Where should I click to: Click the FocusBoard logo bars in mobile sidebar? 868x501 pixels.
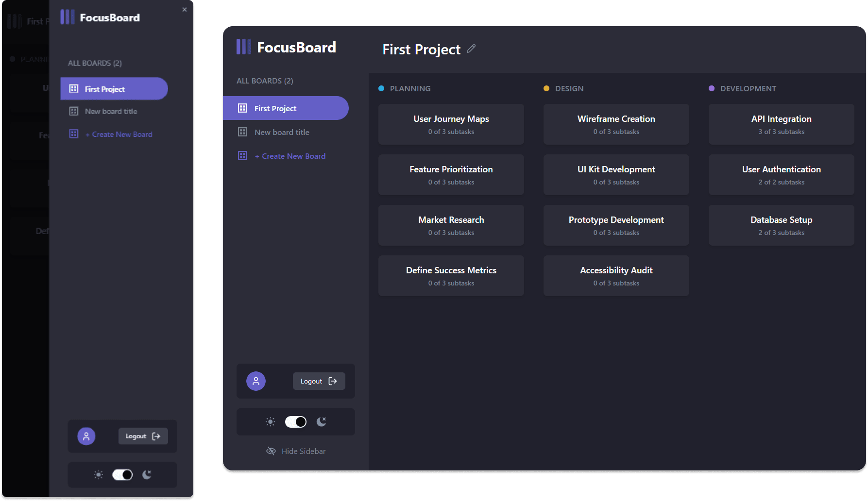click(x=67, y=17)
